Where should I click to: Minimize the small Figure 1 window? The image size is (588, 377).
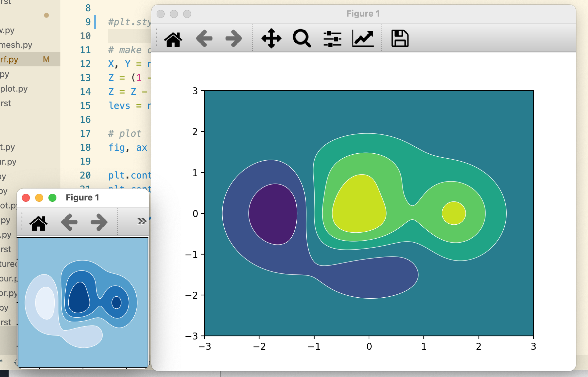click(x=39, y=198)
